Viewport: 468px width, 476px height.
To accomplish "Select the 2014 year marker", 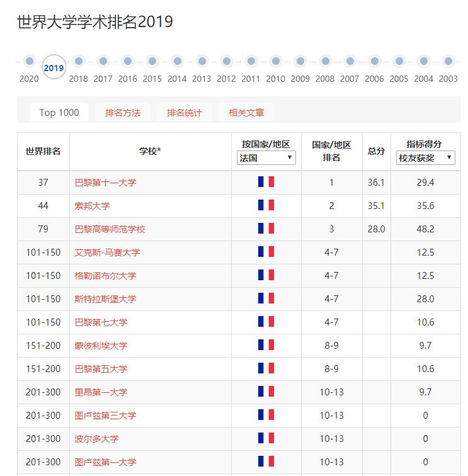I will pyautogui.click(x=178, y=61).
